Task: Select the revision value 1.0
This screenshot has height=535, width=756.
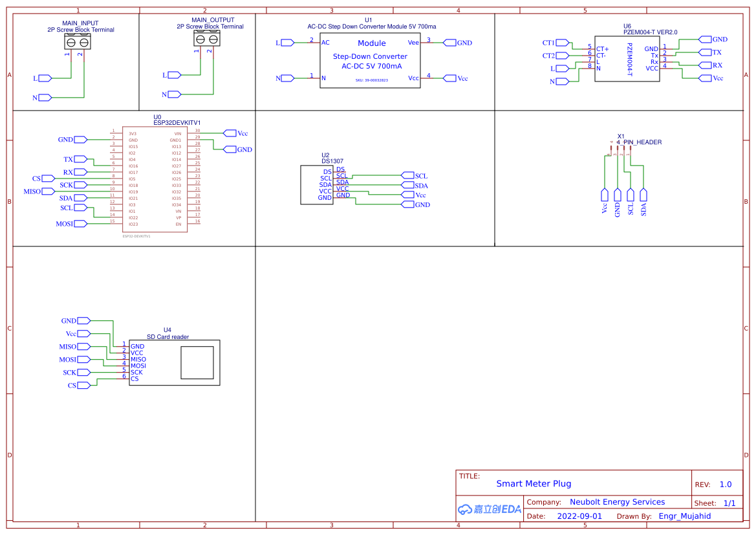Action: tap(724, 483)
